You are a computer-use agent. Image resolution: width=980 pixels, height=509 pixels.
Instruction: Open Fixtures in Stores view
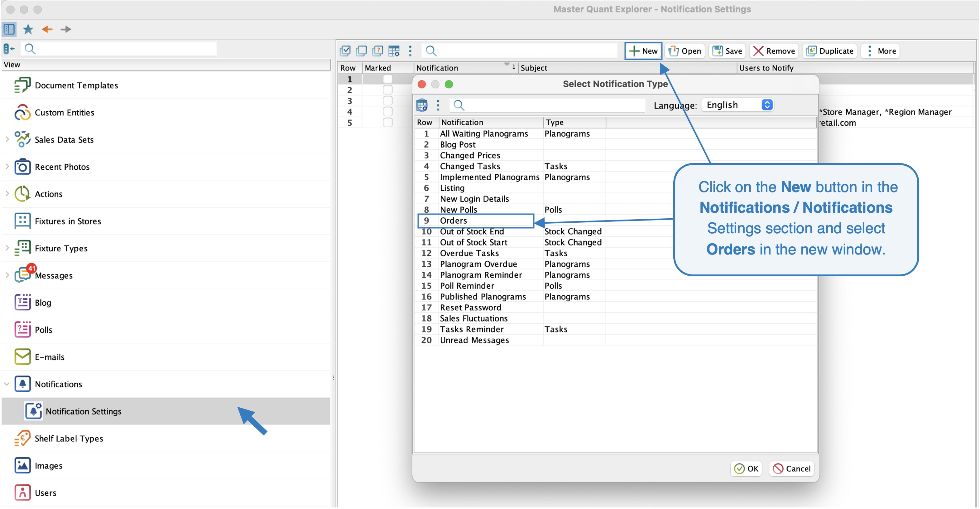point(166,221)
